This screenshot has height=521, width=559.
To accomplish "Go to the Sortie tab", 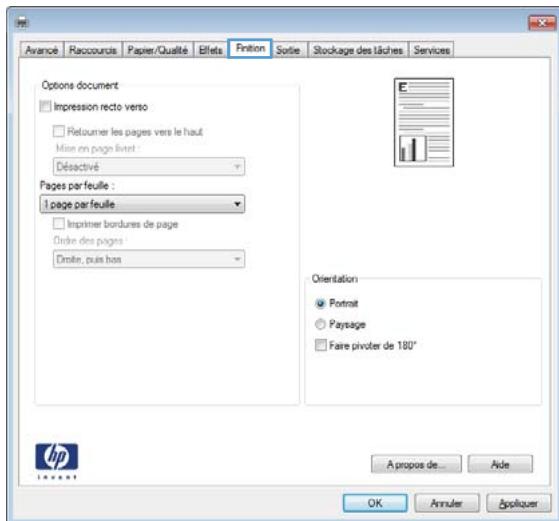I will click(x=288, y=50).
